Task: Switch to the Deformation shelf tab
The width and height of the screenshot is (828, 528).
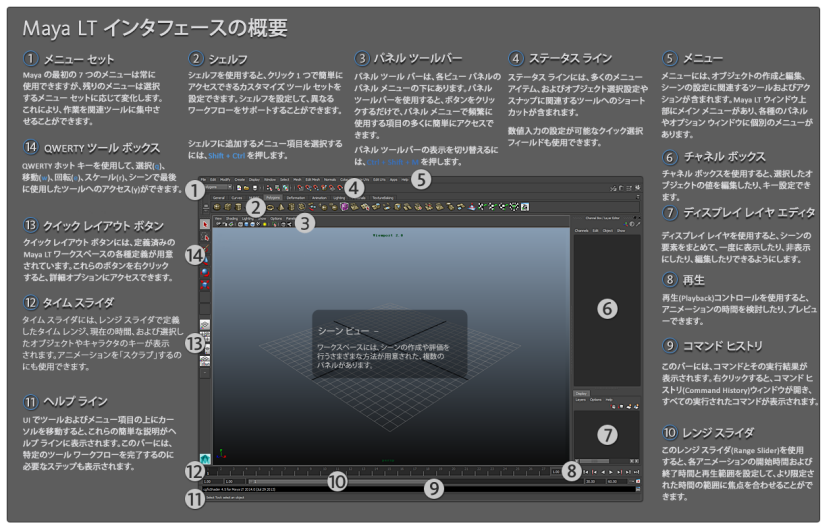Action: pyautogui.click(x=295, y=197)
